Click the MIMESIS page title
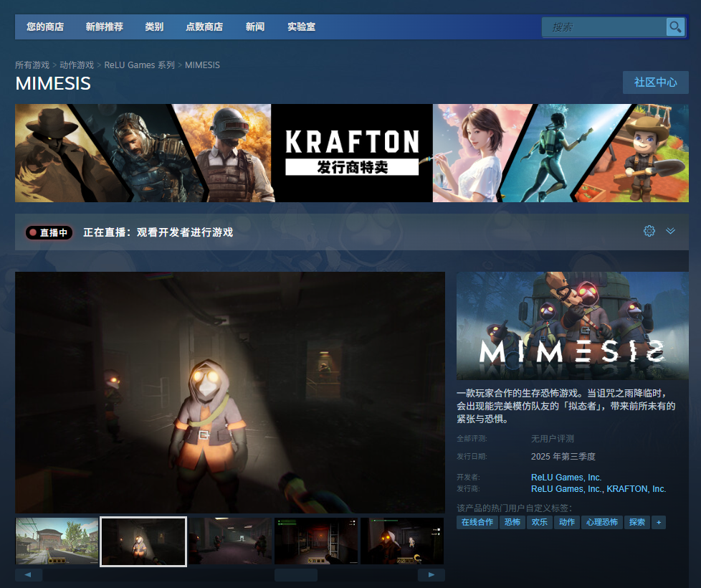Screen dimensions: 701x588 coord(53,84)
